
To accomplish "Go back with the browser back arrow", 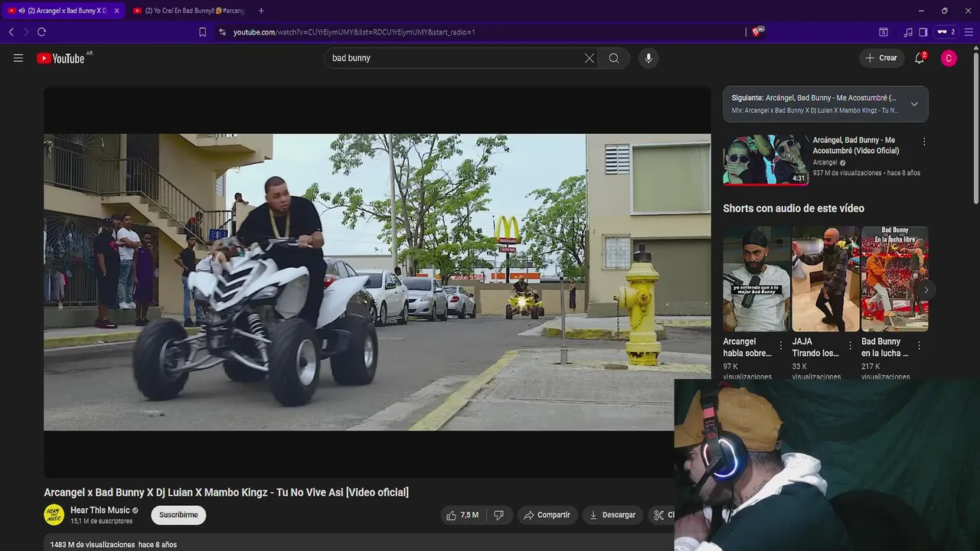I will click(11, 32).
